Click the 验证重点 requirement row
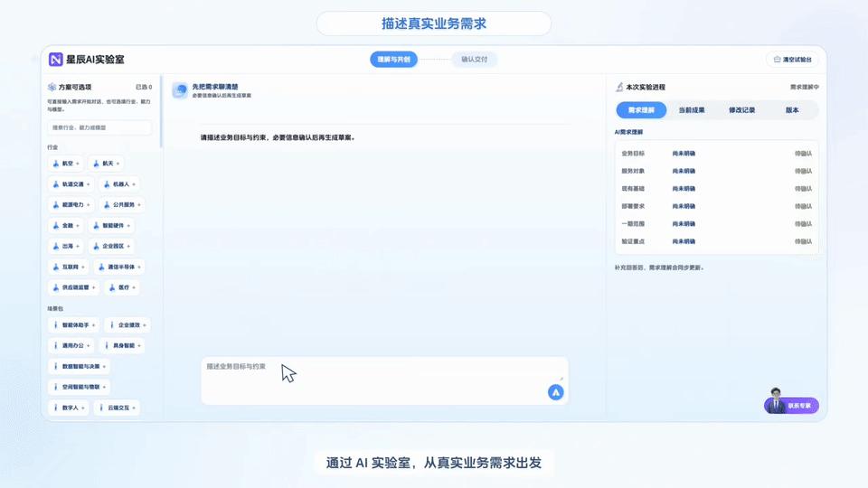The image size is (868, 488). click(716, 242)
